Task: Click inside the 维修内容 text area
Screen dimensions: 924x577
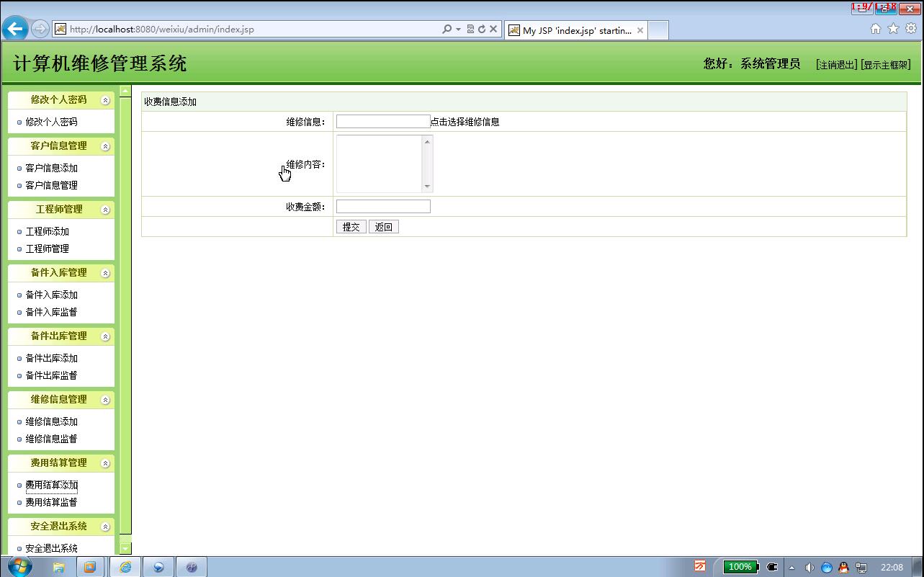Action: tap(380, 164)
